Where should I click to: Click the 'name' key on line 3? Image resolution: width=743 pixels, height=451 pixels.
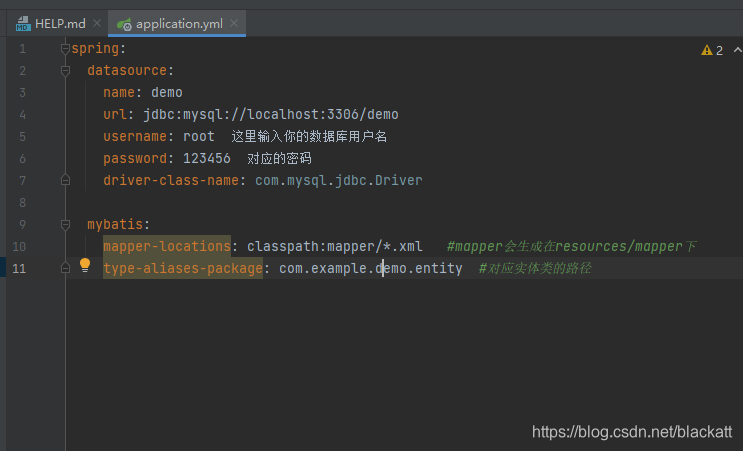pos(119,92)
